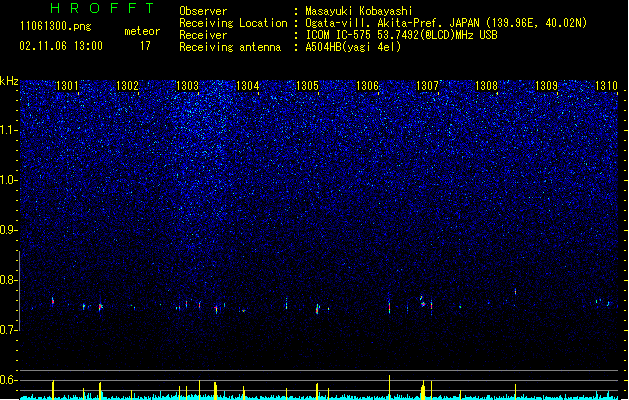This screenshot has width=629, height=400.
Task: Click the 0.7 frequency axis label
Action: coord(8,330)
